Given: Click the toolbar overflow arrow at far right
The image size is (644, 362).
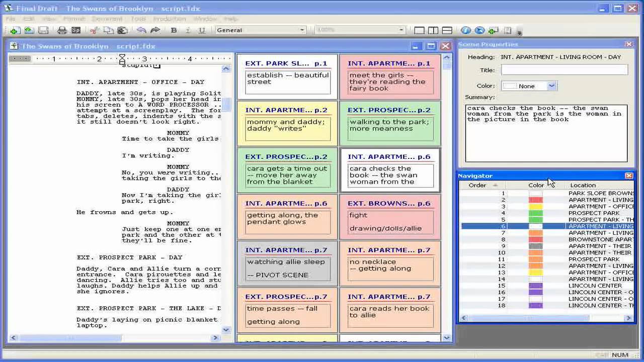Looking at the screenshot, I should click(519, 32).
